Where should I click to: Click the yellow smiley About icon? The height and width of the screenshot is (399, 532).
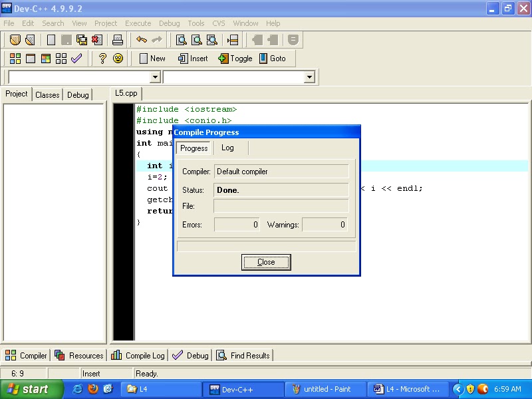118,59
